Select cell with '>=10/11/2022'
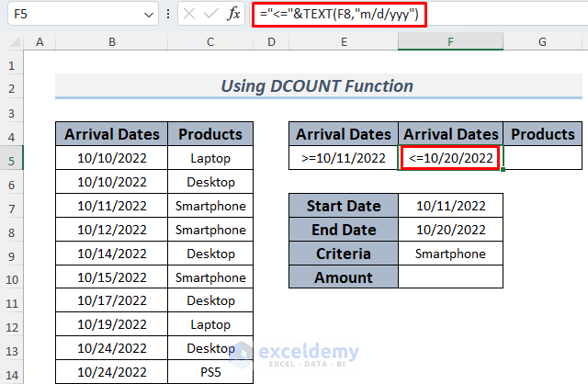Viewport: 588px width, 384px height. pyautogui.click(x=344, y=158)
